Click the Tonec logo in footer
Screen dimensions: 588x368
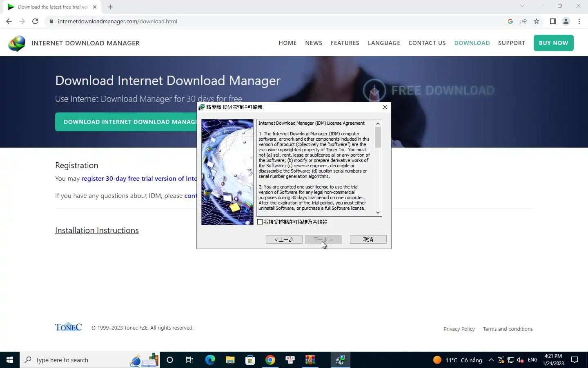pyautogui.click(x=68, y=328)
